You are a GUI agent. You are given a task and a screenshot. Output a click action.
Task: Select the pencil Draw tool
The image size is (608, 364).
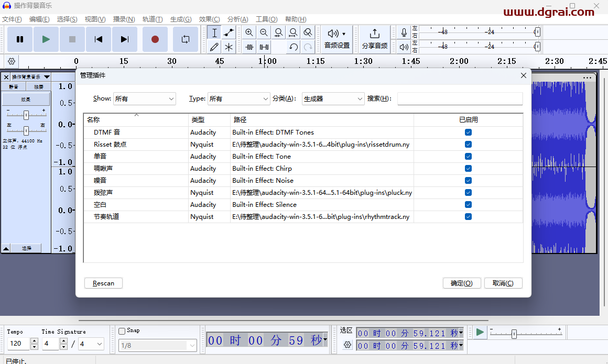click(x=214, y=47)
